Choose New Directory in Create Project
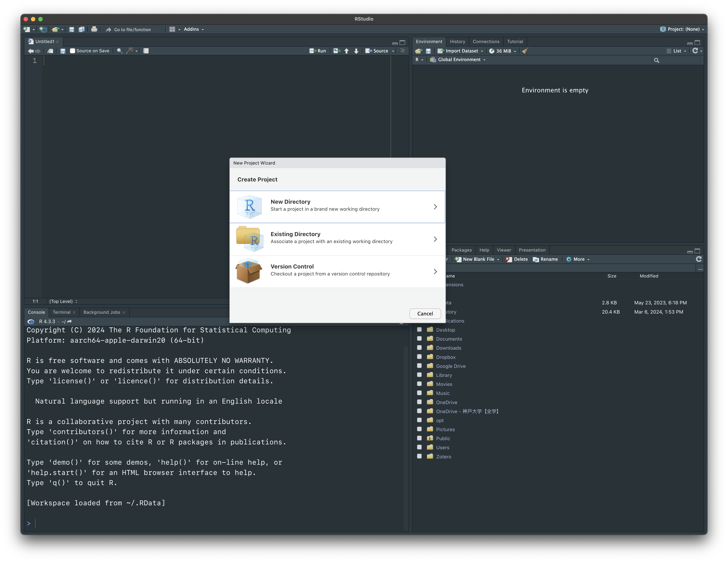728x562 pixels. coord(337,207)
